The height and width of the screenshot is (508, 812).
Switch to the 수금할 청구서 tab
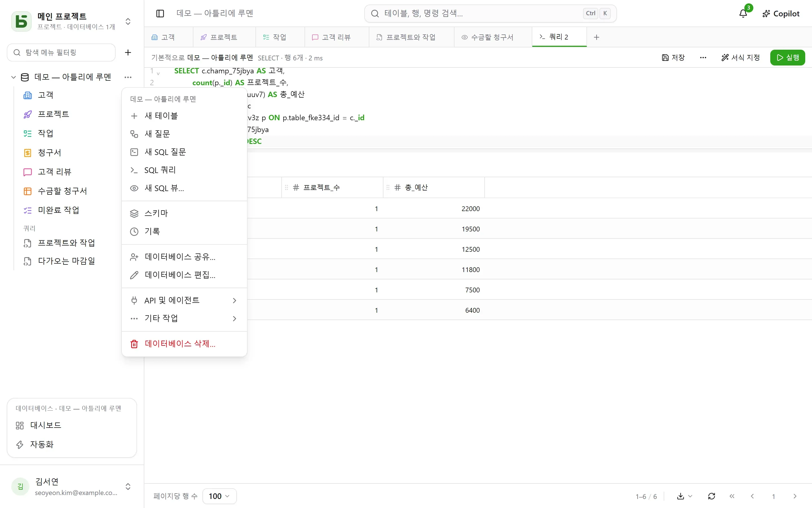tap(493, 37)
